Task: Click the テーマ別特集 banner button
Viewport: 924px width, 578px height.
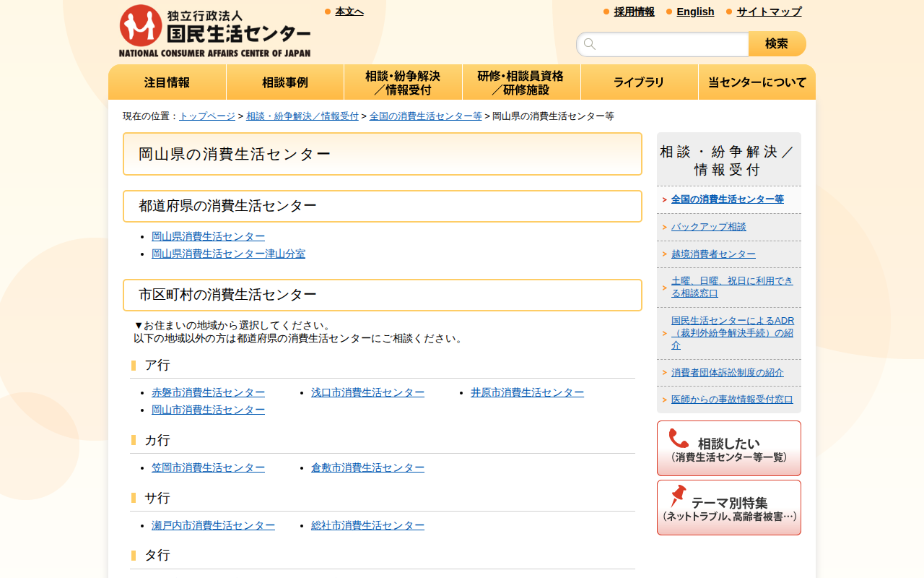Action: click(x=729, y=507)
